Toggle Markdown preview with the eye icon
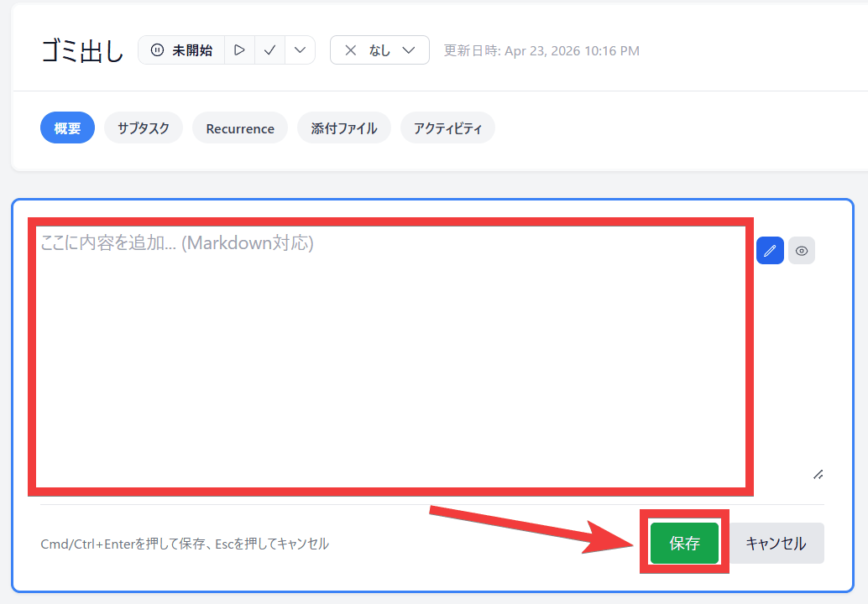 coord(802,251)
